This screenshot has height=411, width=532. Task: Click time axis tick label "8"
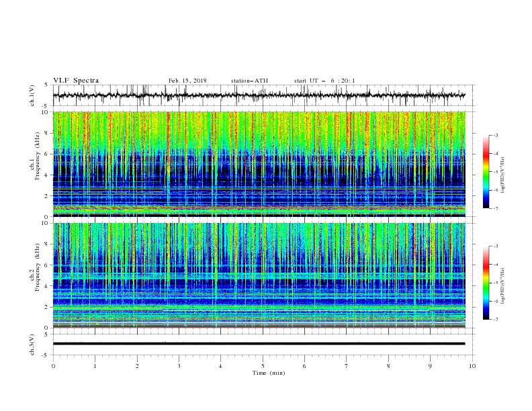tap(388, 366)
